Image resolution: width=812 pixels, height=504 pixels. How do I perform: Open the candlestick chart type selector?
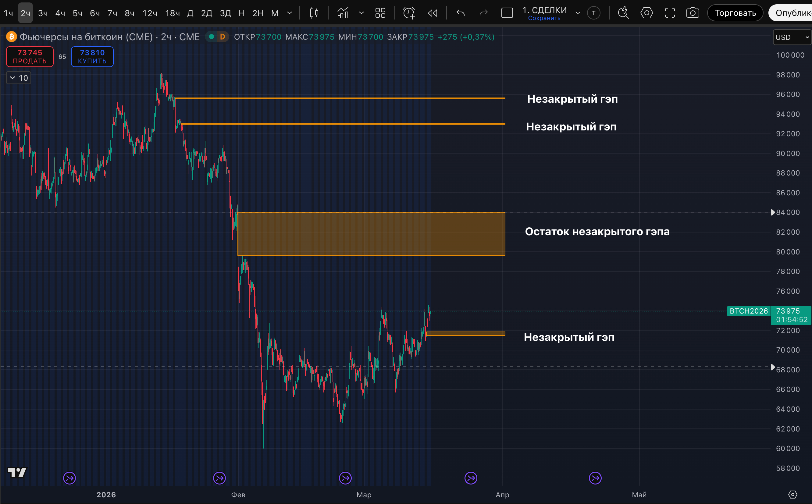314,13
